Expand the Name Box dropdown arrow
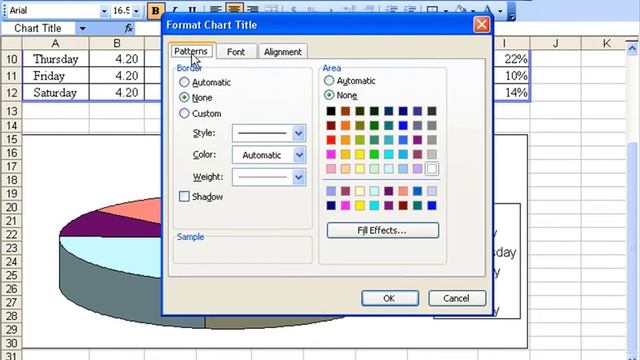This screenshot has height=360, width=640. [82, 28]
